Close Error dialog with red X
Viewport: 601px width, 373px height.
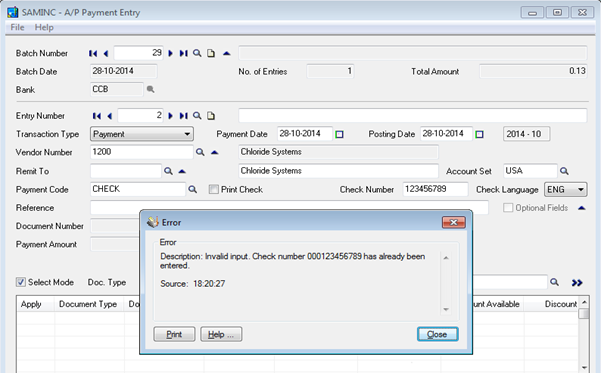[x=454, y=222]
